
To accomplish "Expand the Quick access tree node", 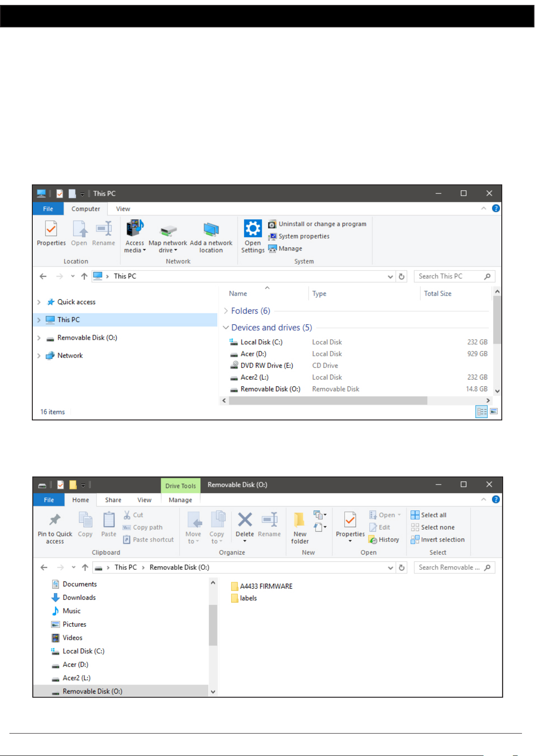I will coord(39,302).
